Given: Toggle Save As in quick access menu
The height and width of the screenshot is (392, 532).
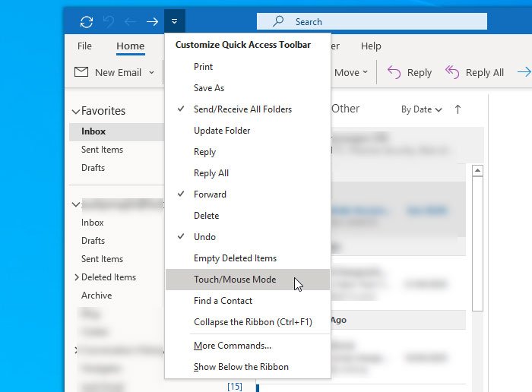Looking at the screenshot, I should coord(247,88).
